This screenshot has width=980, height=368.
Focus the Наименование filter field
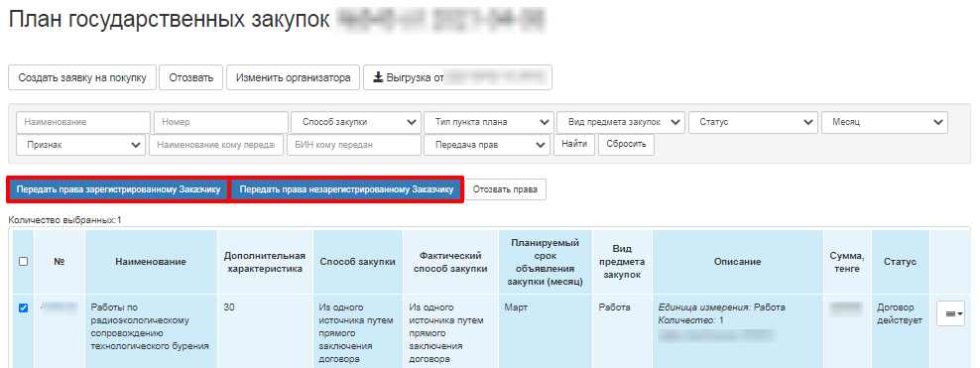(x=83, y=122)
